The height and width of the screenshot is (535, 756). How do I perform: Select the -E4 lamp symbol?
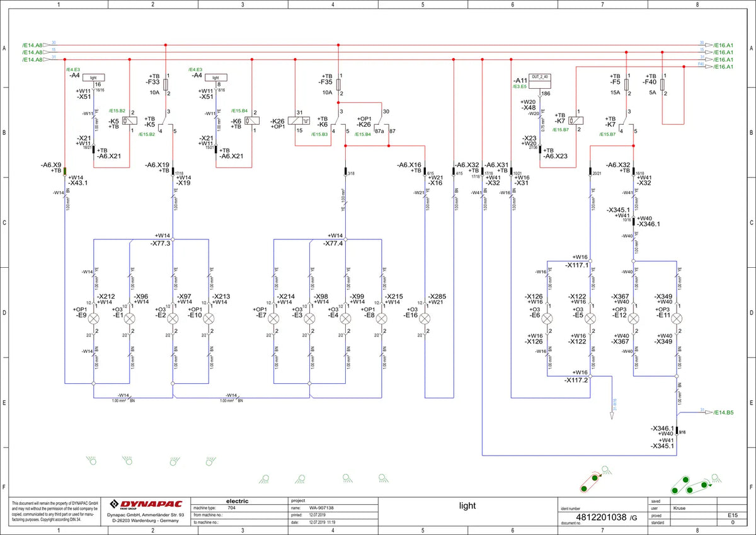[346, 319]
